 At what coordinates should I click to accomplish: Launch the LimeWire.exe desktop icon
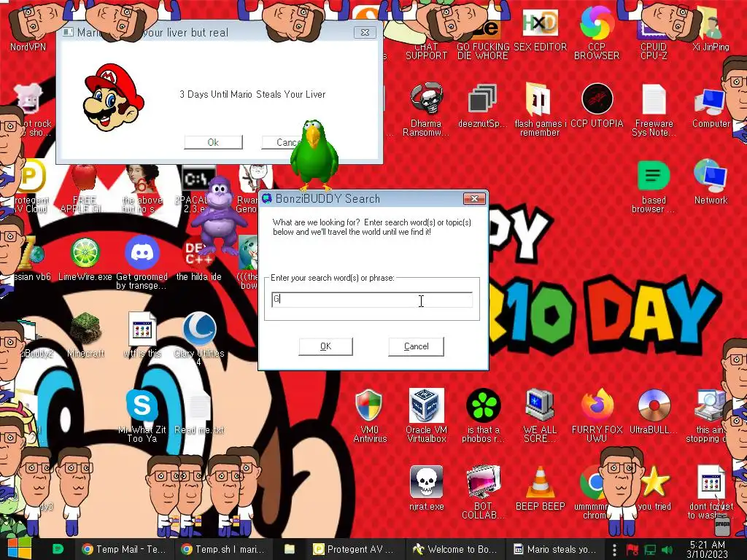[85, 260]
